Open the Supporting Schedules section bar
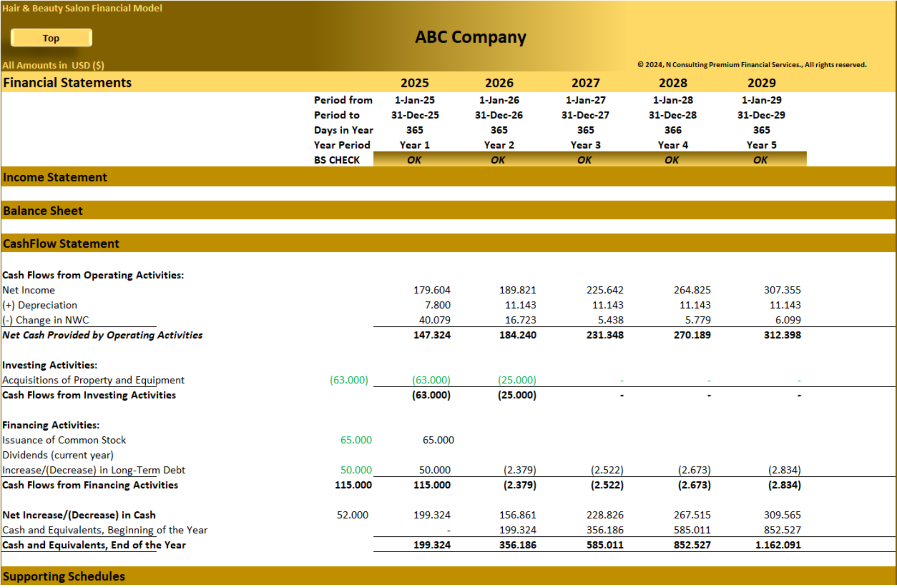Viewport: 897px width, 588px height. 448,576
